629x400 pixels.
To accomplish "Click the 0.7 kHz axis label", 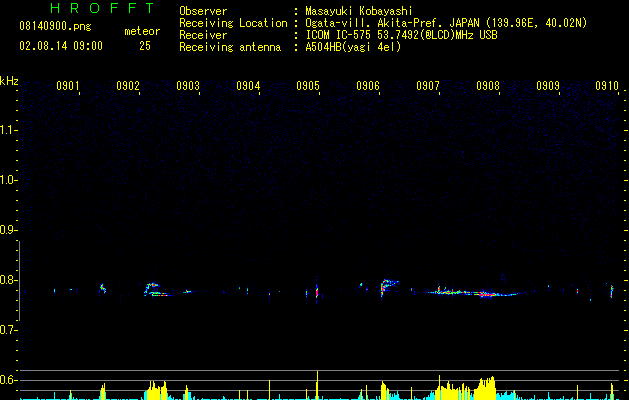I will tap(8, 330).
